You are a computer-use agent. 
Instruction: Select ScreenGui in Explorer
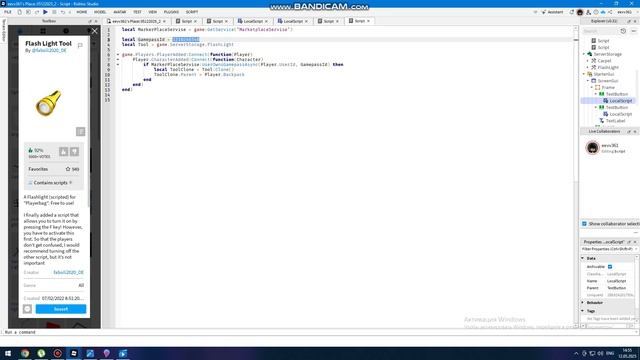coord(608,81)
